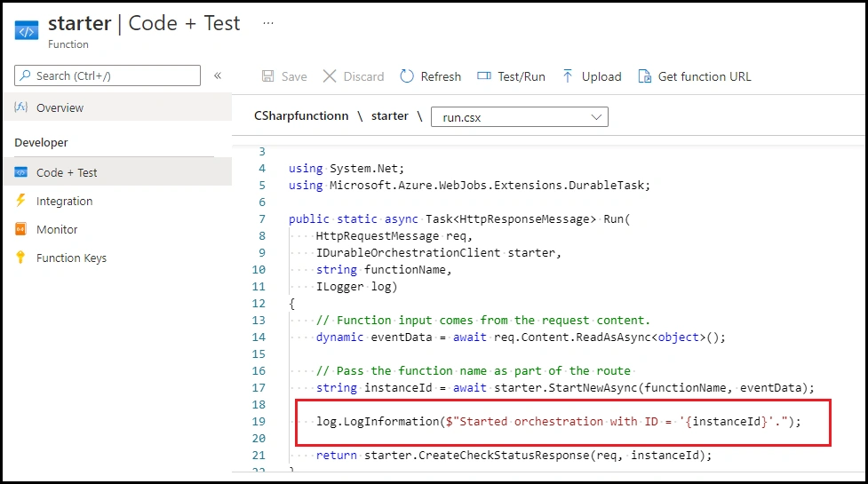Click the Code + Test sidebar icon
Viewport: 868px width, 484px height.
(x=21, y=172)
